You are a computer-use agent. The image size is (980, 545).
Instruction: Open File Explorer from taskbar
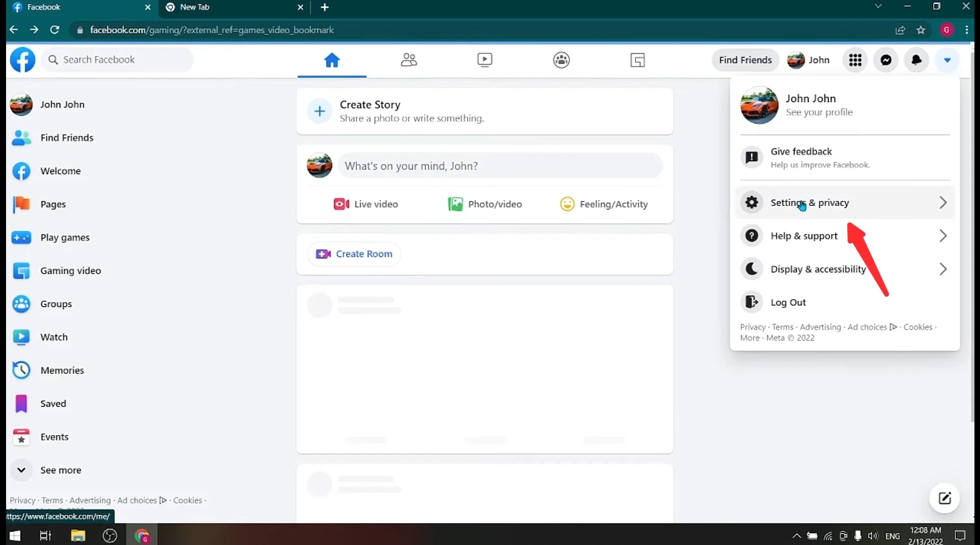click(x=78, y=535)
